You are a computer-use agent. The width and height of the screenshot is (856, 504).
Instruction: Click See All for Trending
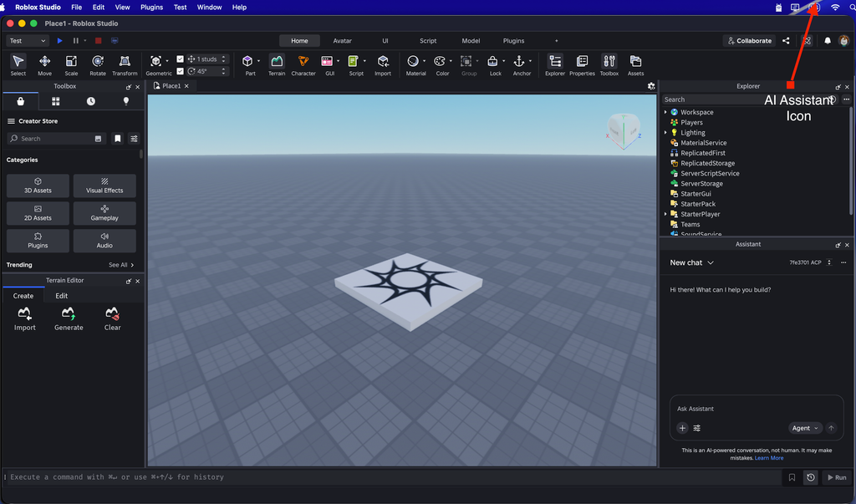[x=121, y=265]
